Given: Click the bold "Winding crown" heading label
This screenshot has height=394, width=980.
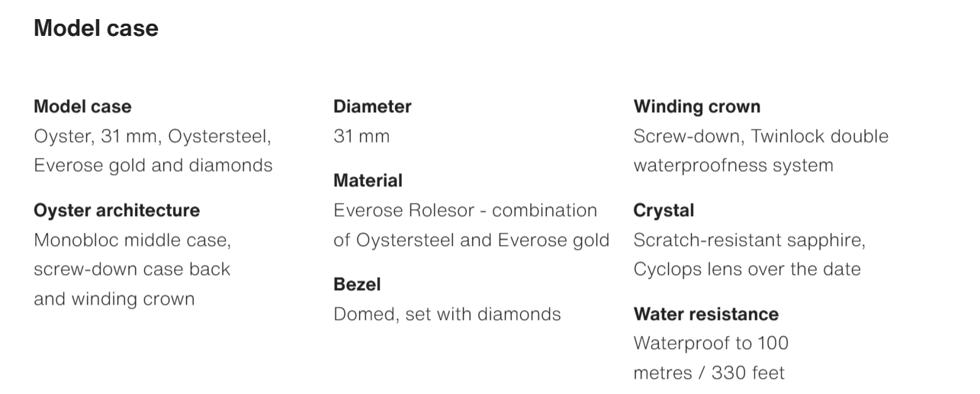Looking at the screenshot, I should pyautogui.click(x=696, y=107).
